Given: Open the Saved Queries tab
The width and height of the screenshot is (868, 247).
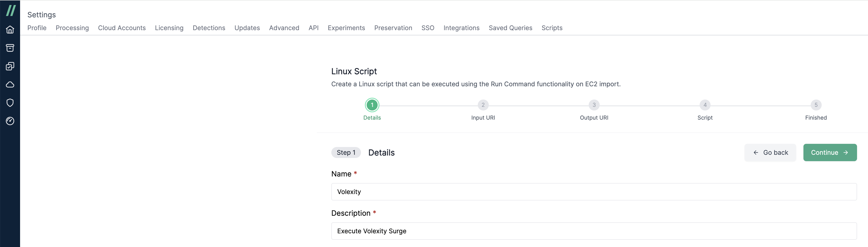Looking at the screenshot, I should point(510,28).
